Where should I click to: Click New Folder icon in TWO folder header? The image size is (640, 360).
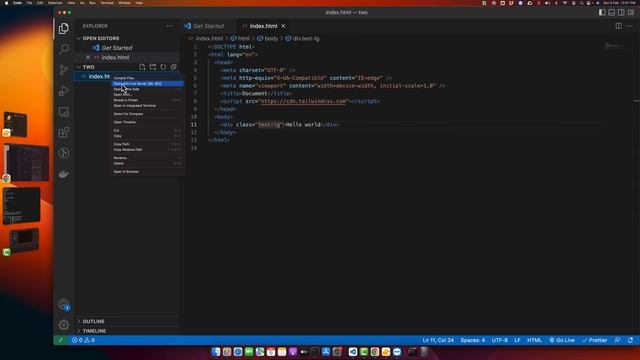153,67
